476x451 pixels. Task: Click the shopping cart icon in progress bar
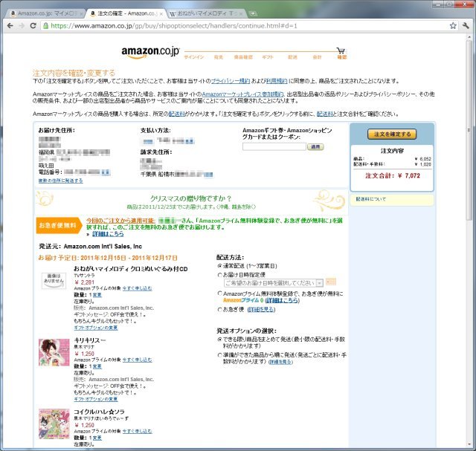[x=341, y=51]
